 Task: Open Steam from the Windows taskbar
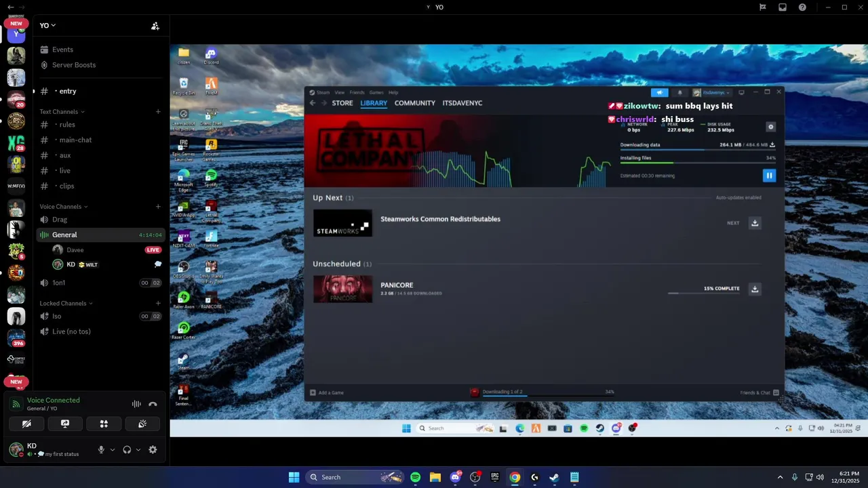[554, 477]
